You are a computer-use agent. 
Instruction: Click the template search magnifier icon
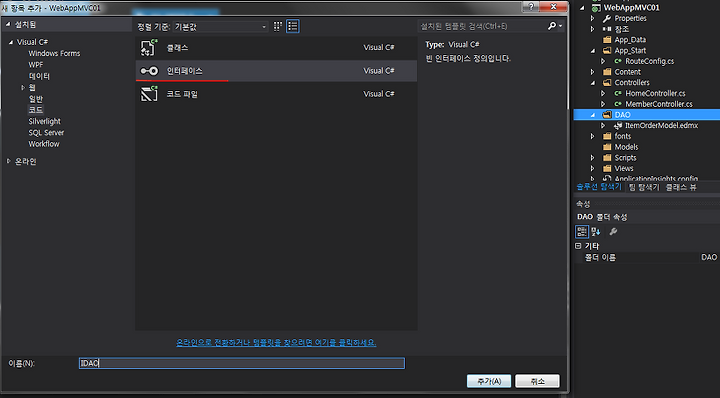click(x=552, y=26)
